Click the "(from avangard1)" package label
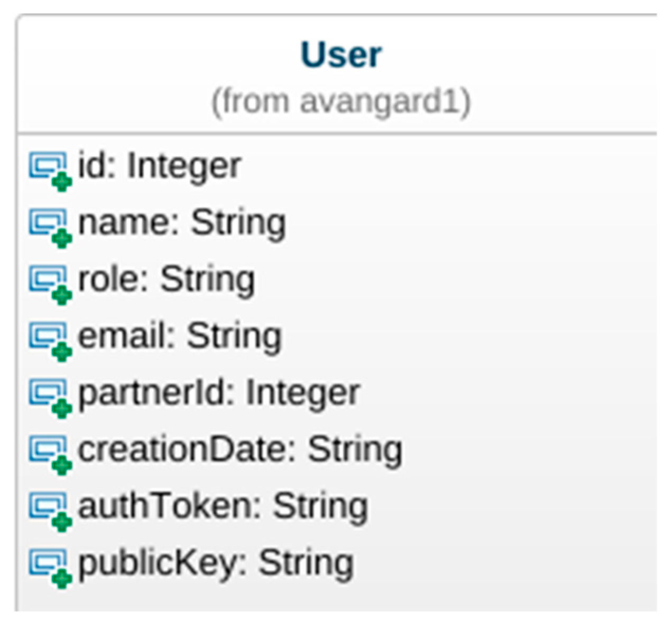672x628 pixels. coord(341,101)
